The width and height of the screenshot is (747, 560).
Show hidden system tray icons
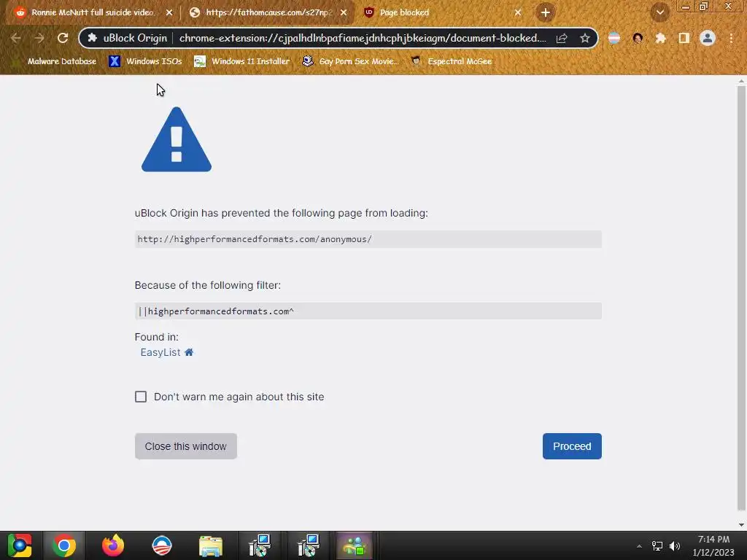639,546
